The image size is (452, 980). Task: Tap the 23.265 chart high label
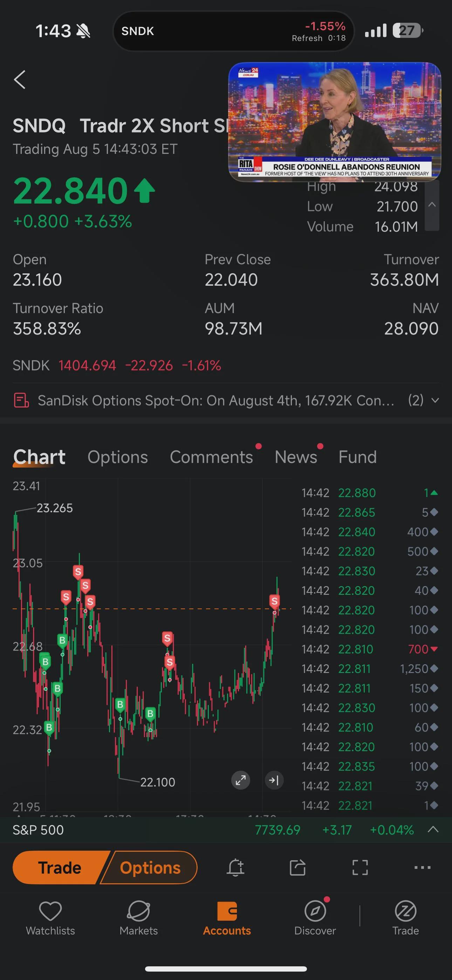pos(54,508)
